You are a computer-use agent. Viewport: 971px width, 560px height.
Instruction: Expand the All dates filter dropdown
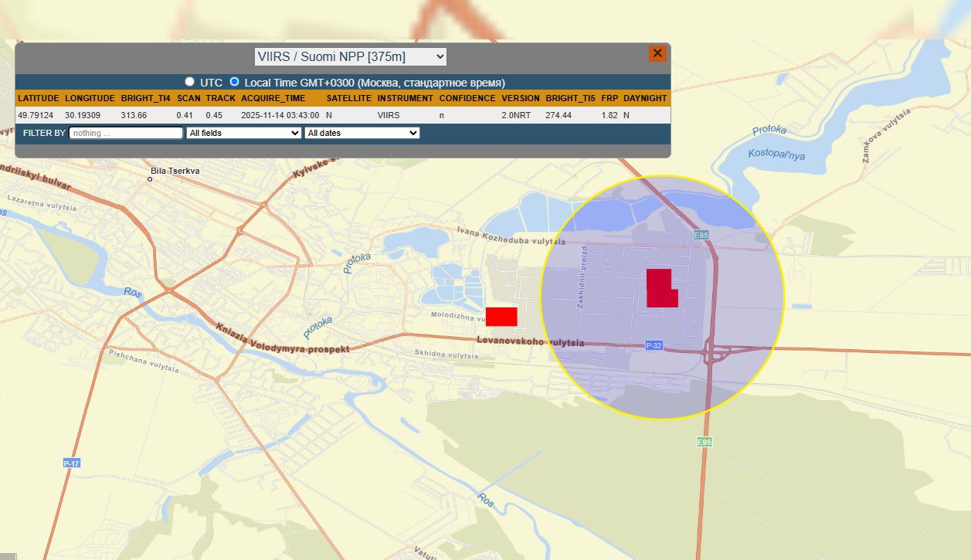pyautogui.click(x=362, y=133)
